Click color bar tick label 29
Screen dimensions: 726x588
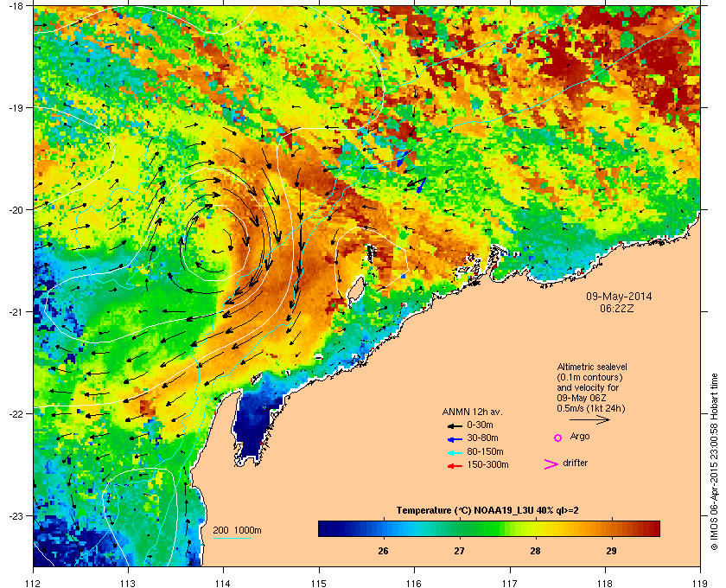611,551
